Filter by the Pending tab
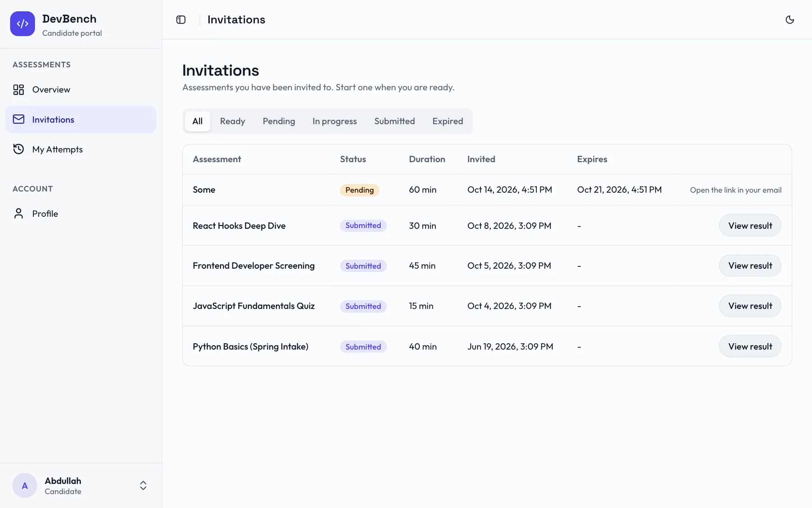The height and width of the screenshot is (508, 812). pyautogui.click(x=279, y=121)
